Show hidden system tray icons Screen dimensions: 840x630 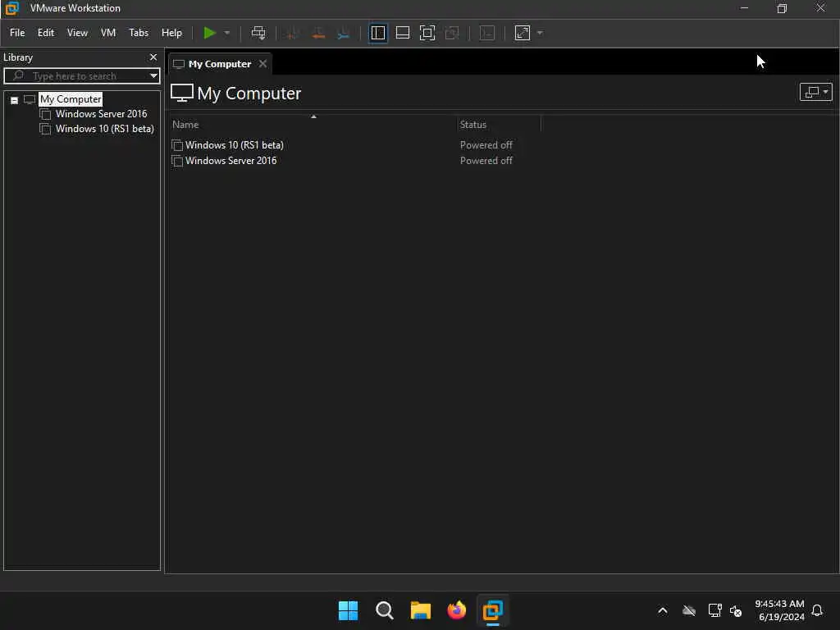[663, 610]
